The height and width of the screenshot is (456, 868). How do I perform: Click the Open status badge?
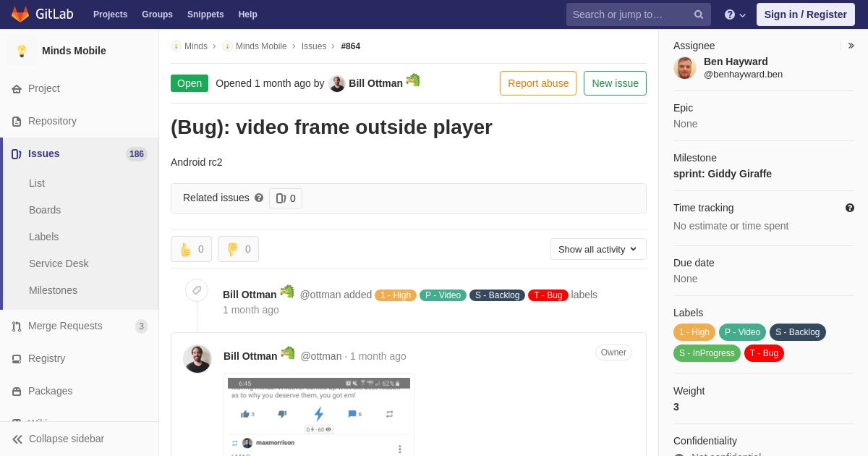[x=190, y=83]
